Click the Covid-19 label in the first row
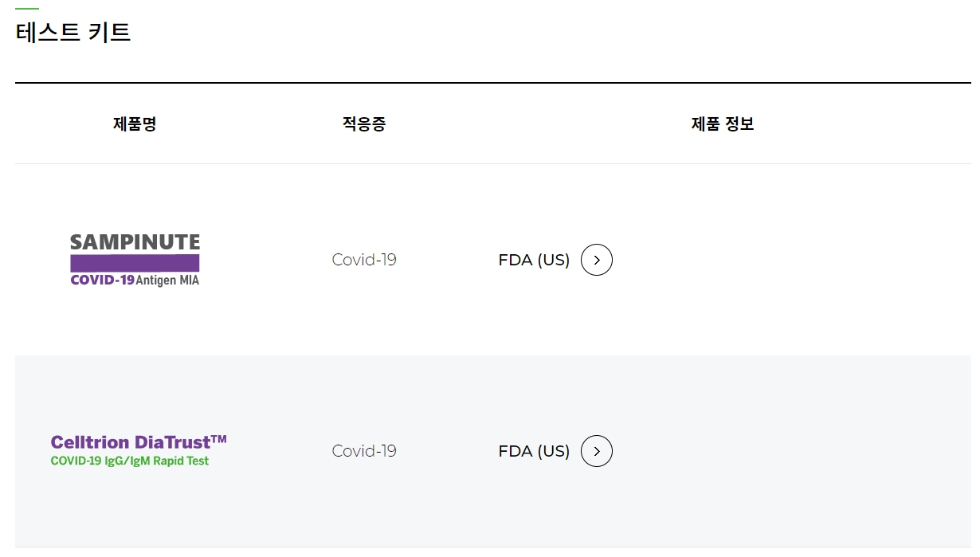This screenshot has width=980, height=557. pos(363,259)
